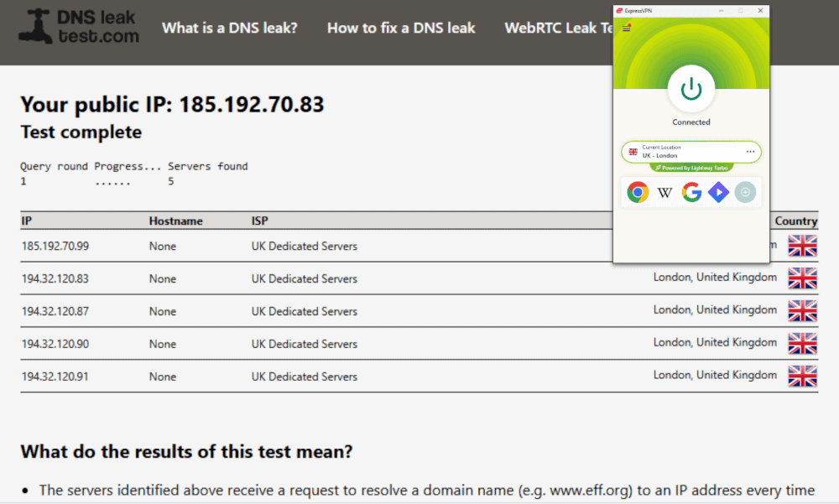Click the 'Connected' status in ExpressVPN
The width and height of the screenshot is (839, 504).
coord(691,122)
